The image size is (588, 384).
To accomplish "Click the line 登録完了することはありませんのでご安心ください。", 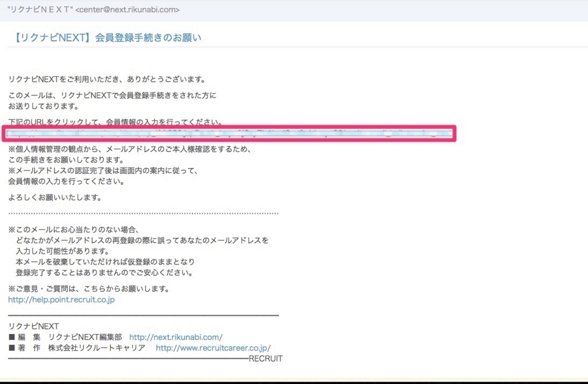I will [x=105, y=273].
